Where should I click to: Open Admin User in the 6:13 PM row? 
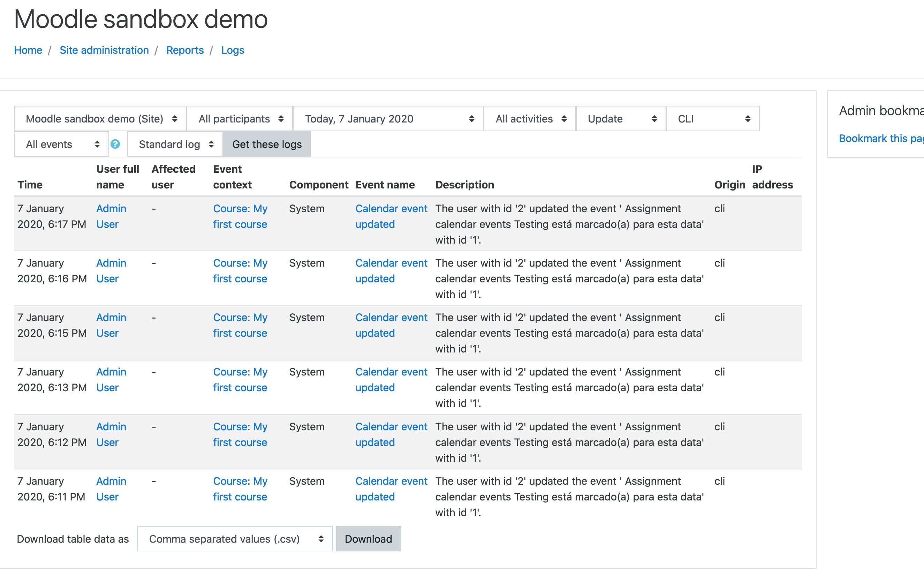pos(111,380)
